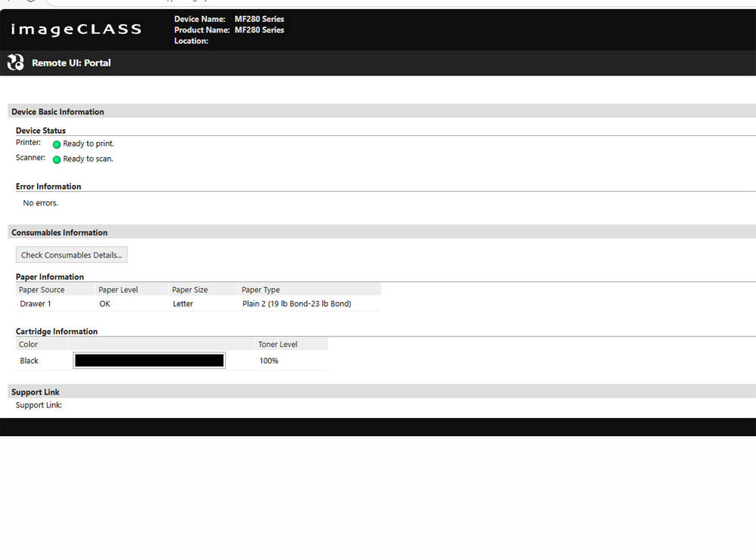Click the green printer status indicator
756x560 pixels.
click(x=57, y=144)
